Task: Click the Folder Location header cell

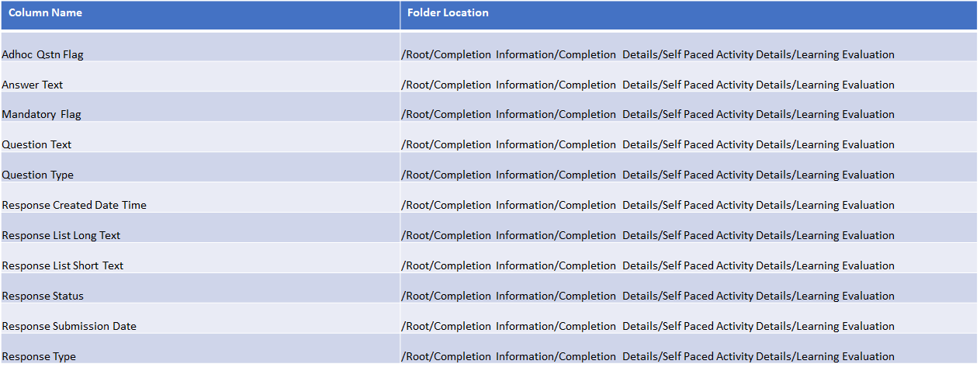Action: tap(448, 13)
